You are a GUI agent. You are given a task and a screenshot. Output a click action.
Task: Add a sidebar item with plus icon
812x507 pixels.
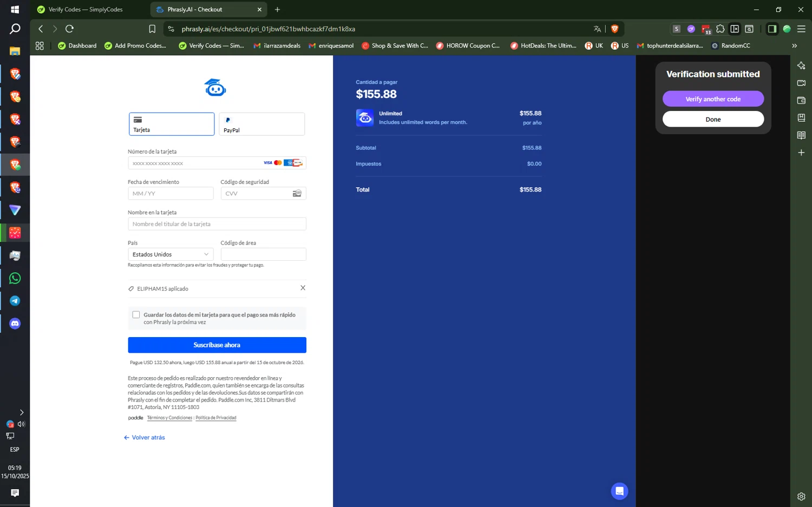[x=801, y=153]
